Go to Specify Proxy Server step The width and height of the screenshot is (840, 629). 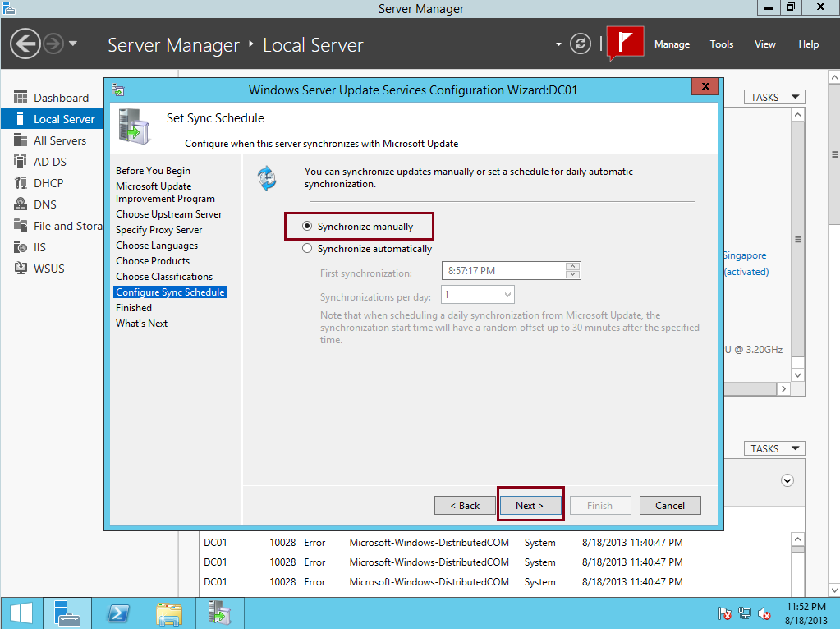[x=158, y=229]
